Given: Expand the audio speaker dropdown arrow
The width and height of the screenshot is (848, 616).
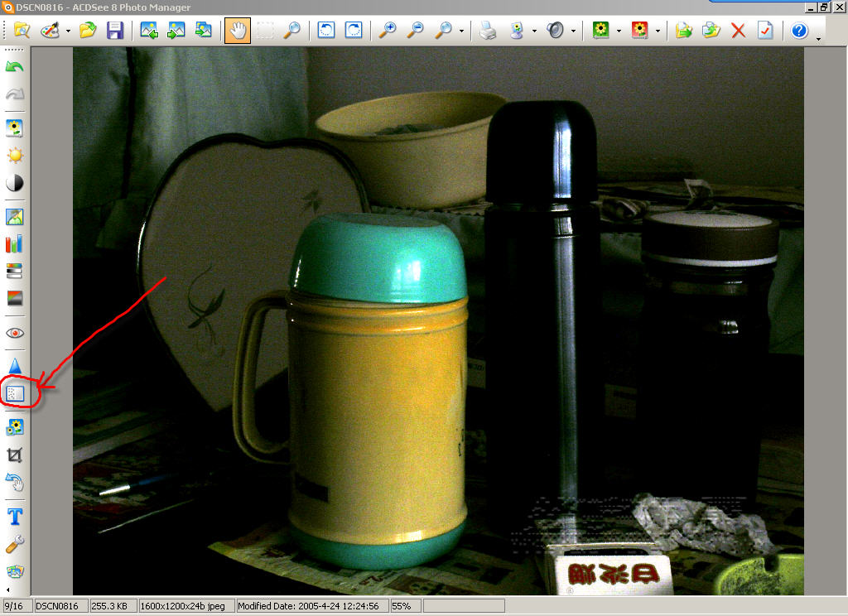Looking at the screenshot, I should 573,31.
